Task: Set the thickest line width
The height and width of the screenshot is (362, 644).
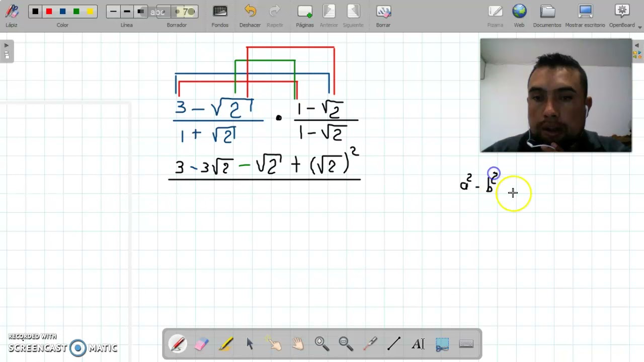Action: 140,12
